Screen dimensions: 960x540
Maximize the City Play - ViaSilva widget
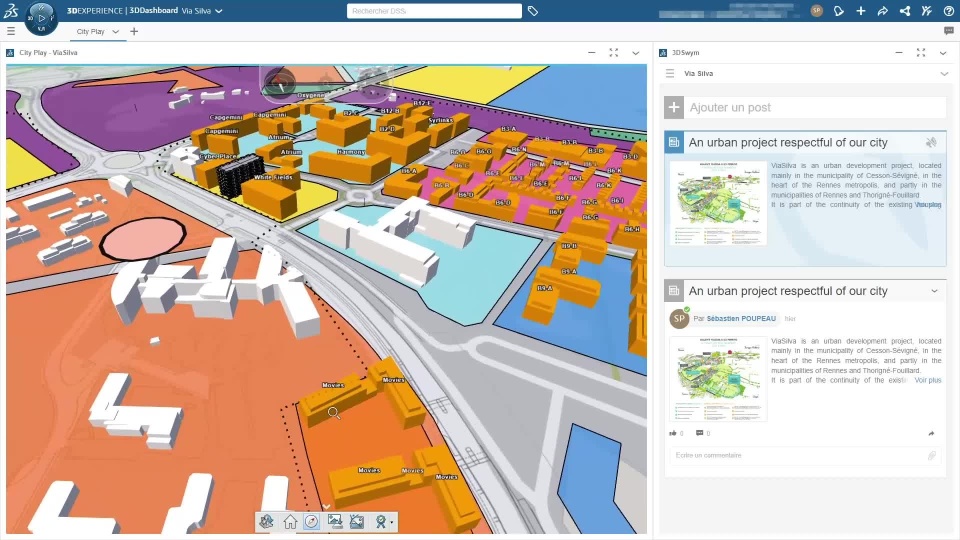613,53
